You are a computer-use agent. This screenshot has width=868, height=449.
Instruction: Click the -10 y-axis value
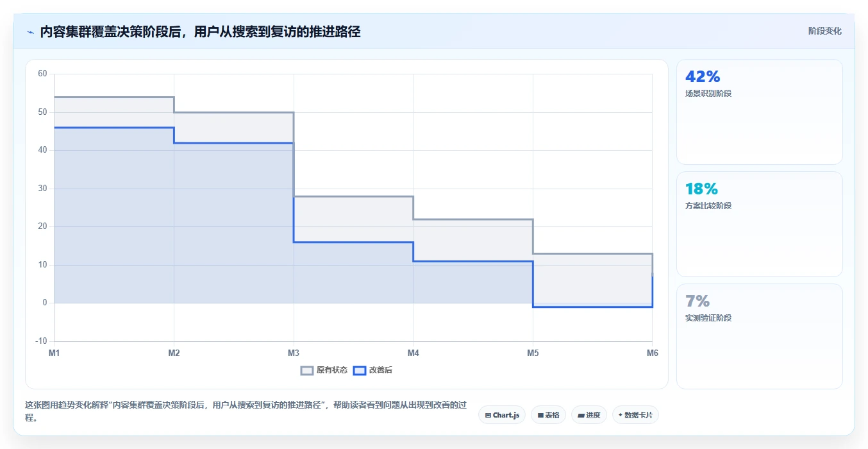(x=41, y=341)
